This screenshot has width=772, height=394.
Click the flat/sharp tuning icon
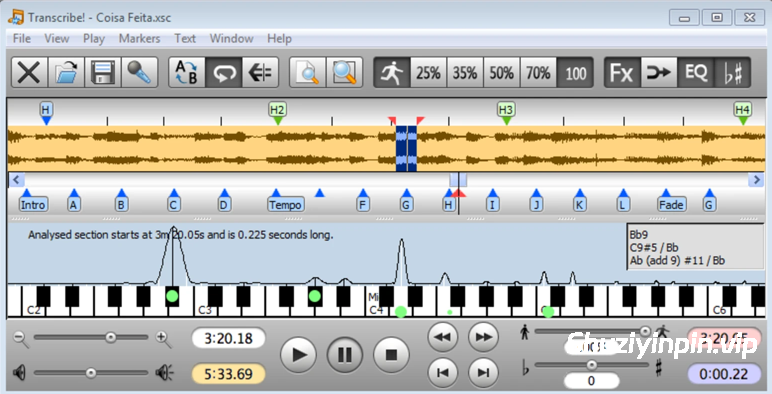point(733,73)
